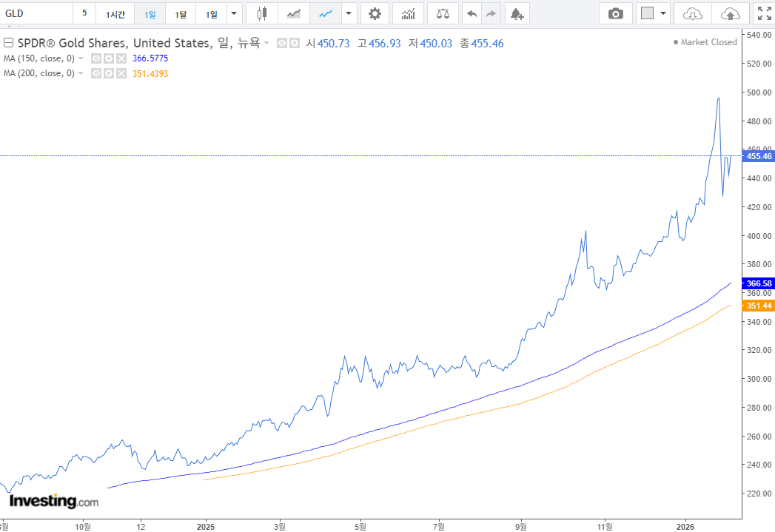Open the time interval dropdown arrow
The width and height of the screenshot is (775, 532).
pyautogui.click(x=235, y=13)
